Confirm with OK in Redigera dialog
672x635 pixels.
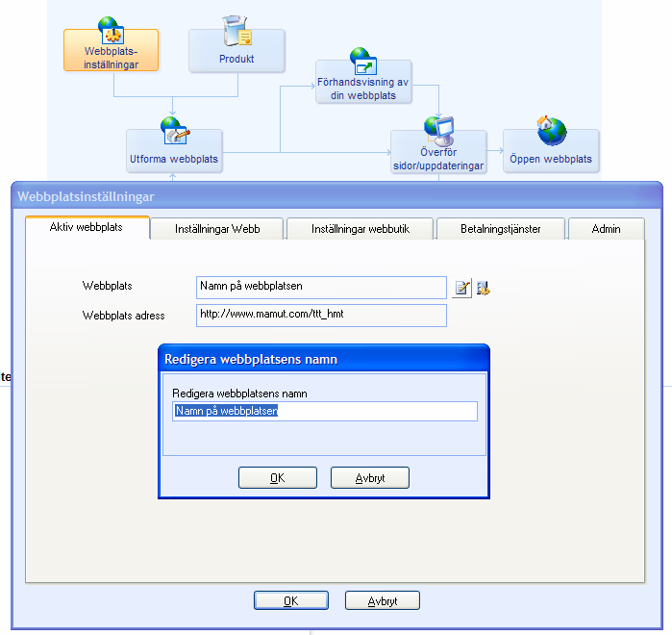coord(278,477)
